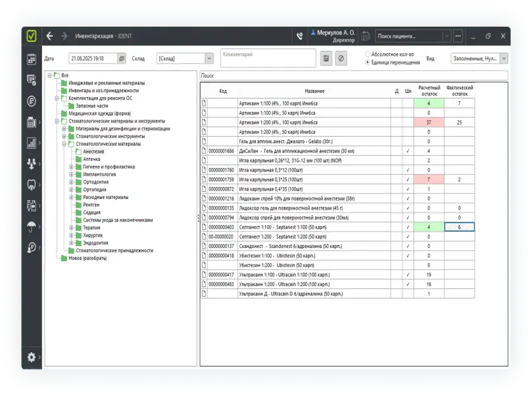Click the Поиск search field above table
The height and width of the screenshot is (396, 532).
pos(353,76)
